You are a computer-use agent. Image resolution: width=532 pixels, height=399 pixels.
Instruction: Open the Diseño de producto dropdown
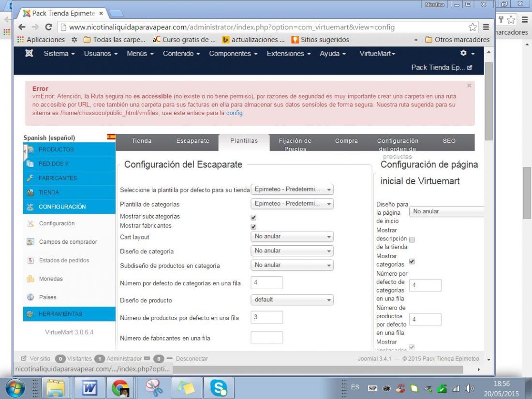coord(292,299)
